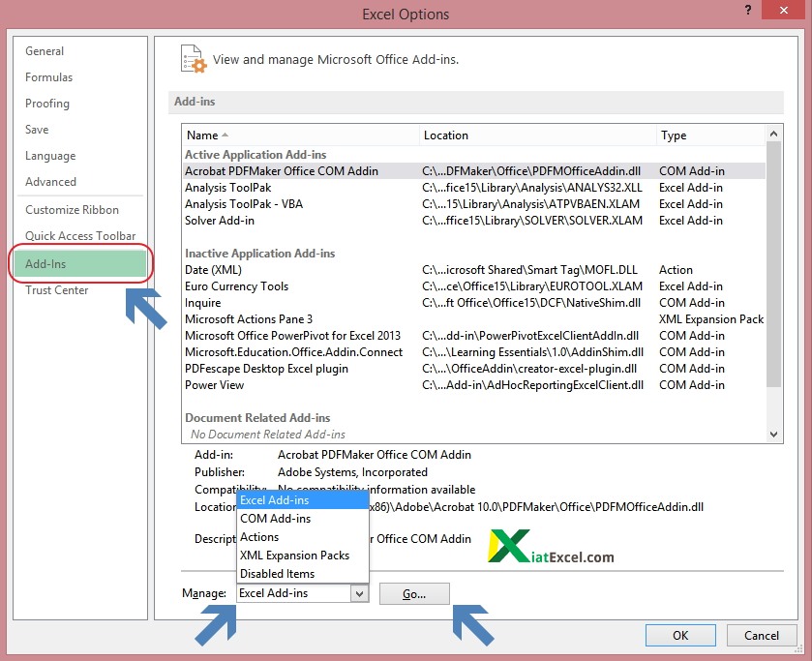This screenshot has height=661, width=812.
Task: Select the Power View add-in row
Action: [x=474, y=385]
